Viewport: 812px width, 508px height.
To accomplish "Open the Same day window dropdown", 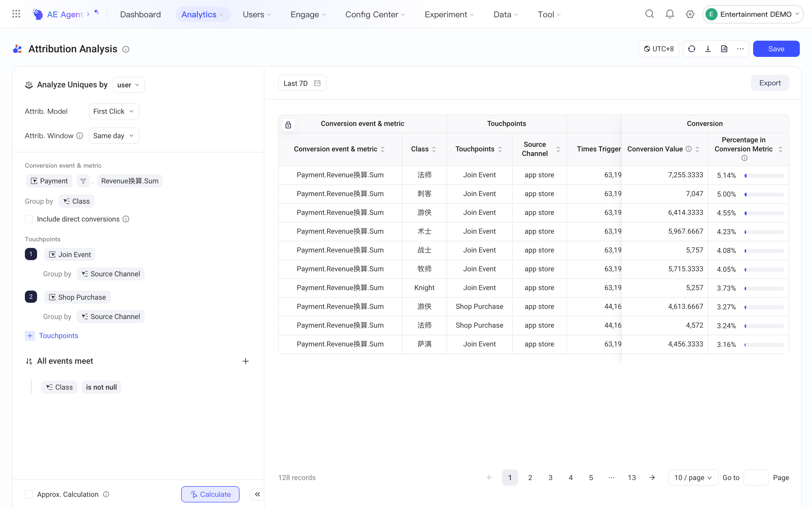I will click(114, 136).
